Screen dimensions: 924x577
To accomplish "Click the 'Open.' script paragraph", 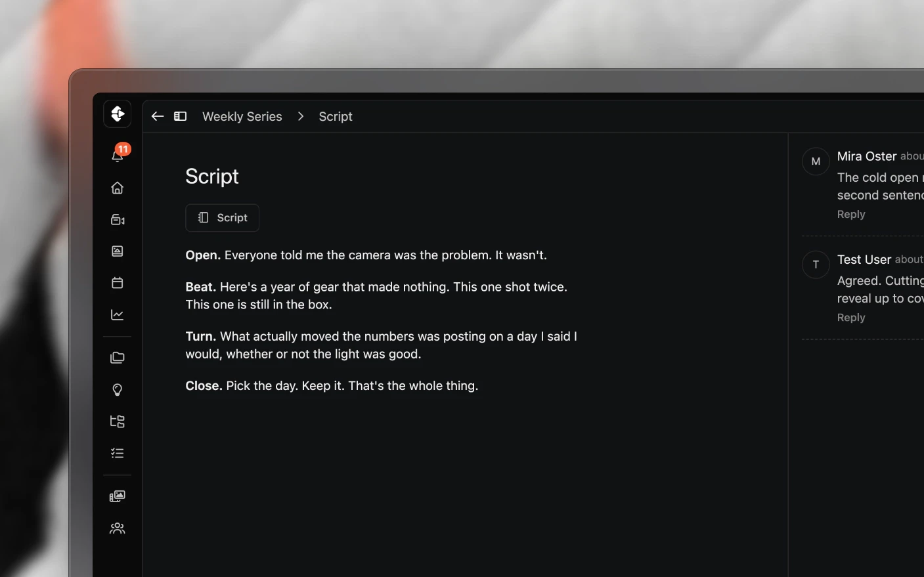I will (366, 255).
